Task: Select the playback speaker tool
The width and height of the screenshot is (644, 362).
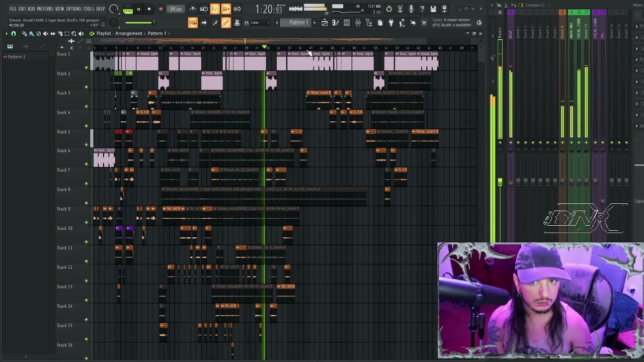Action: coord(81,34)
